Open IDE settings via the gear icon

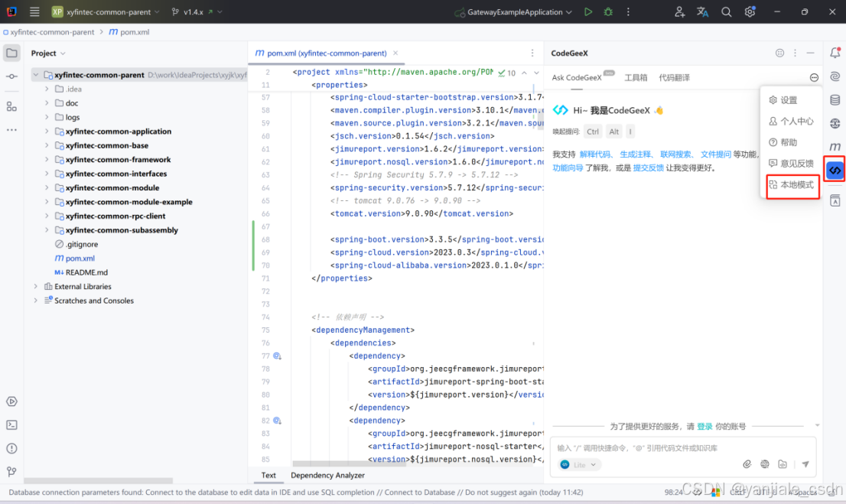tap(749, 11)
